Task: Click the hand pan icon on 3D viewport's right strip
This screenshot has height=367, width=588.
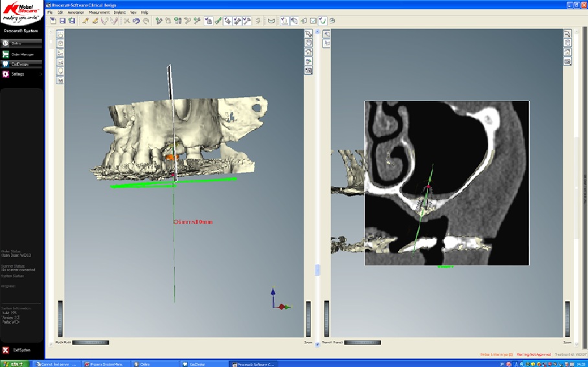Action: tap(308, 43)
